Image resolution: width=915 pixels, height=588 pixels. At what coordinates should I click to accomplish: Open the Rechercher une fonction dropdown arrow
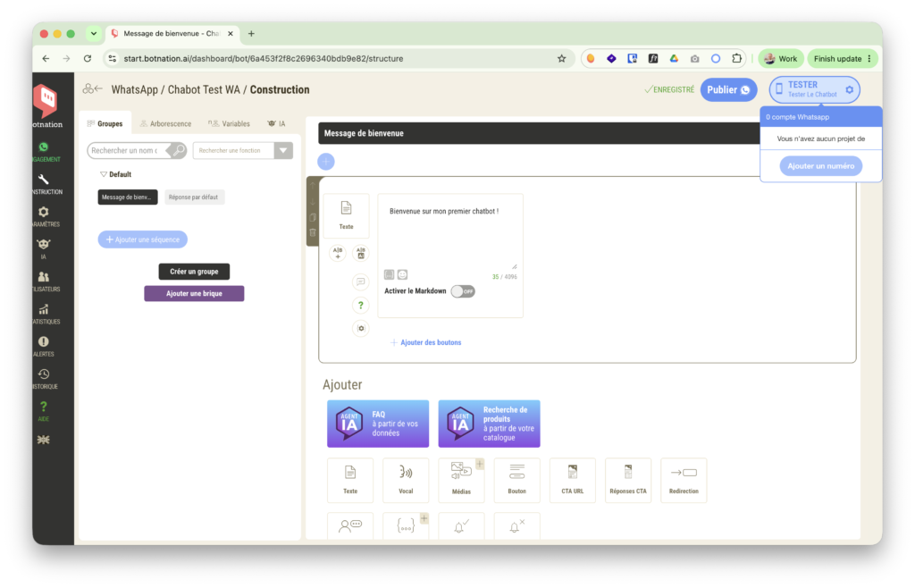(x=283, y=150)
